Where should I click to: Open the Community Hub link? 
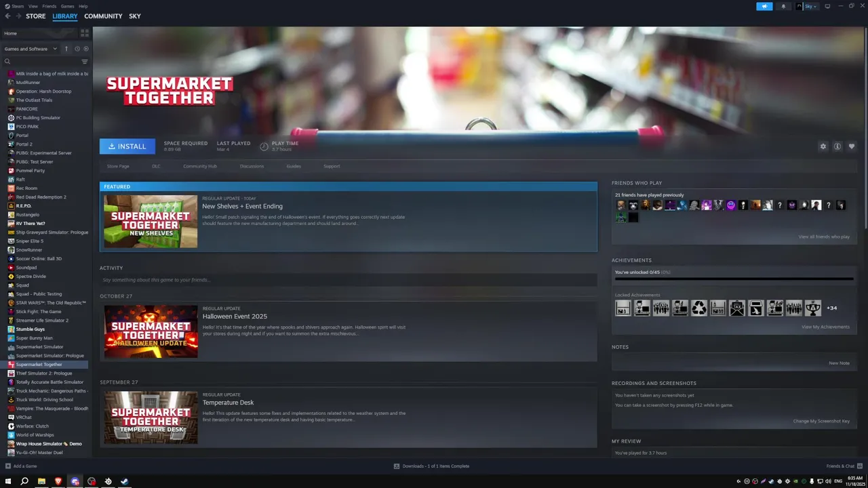200,166
